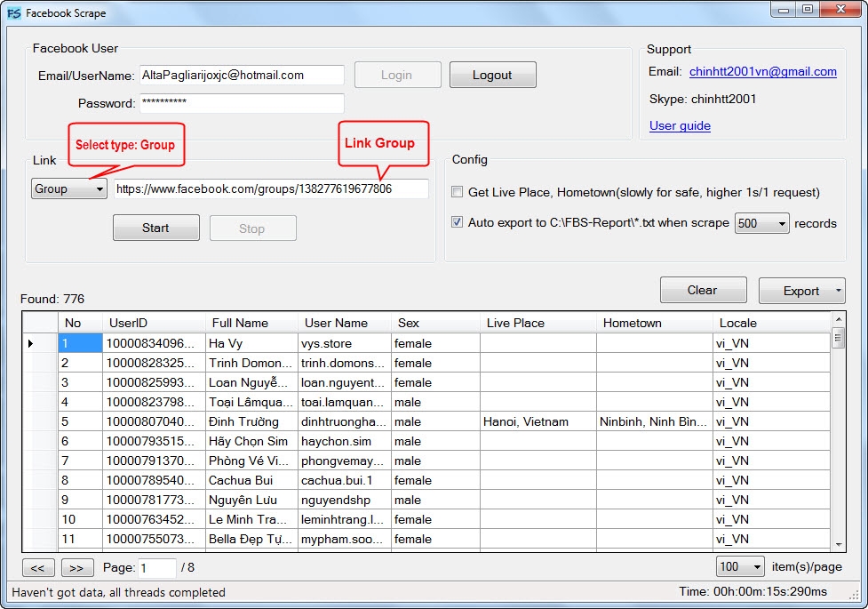Select the 'Cachua Bui' full name cell
Screen dimensions: 868x609
251,480
